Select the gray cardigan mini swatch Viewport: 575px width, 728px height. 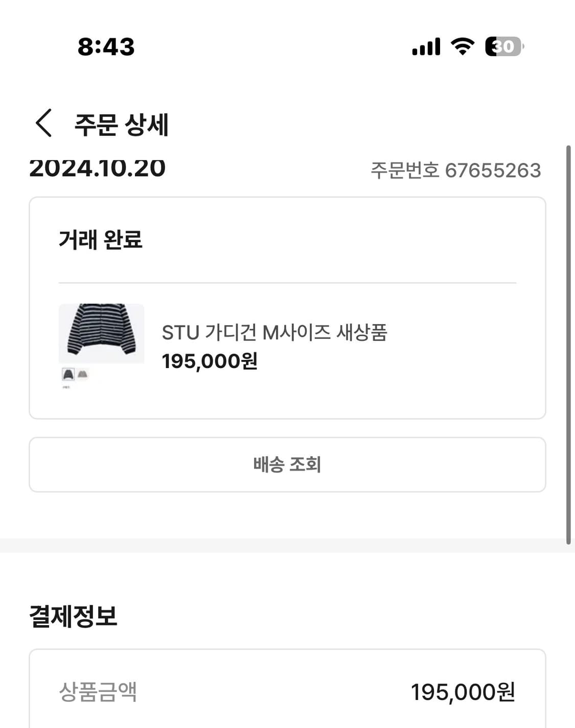83,374
